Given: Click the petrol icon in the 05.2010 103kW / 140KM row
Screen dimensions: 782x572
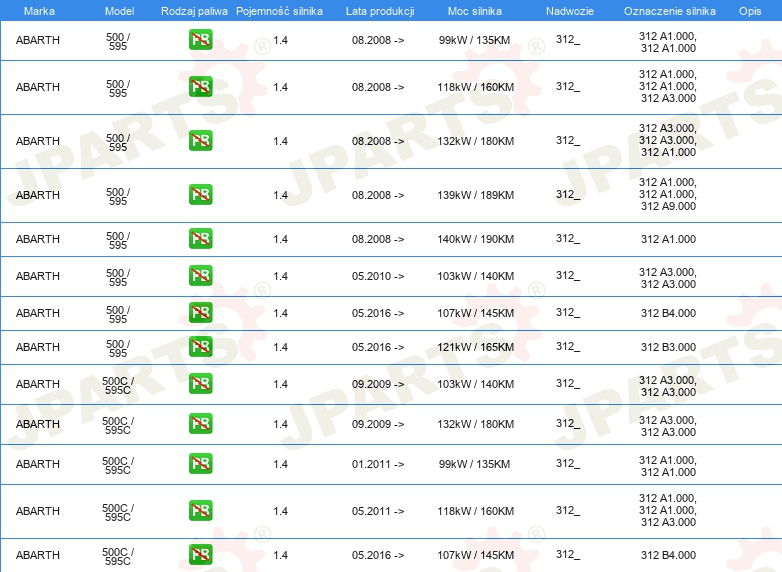Looking at the screenshot, I should (x=200, y=275).
